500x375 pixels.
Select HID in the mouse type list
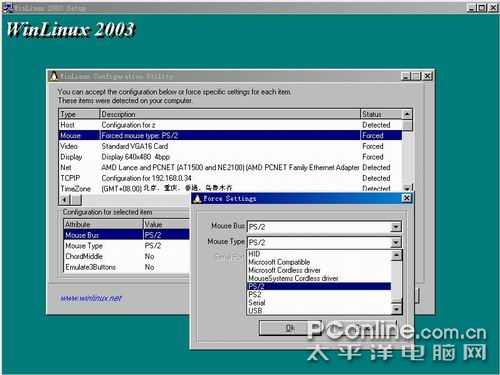coord(319,254)
